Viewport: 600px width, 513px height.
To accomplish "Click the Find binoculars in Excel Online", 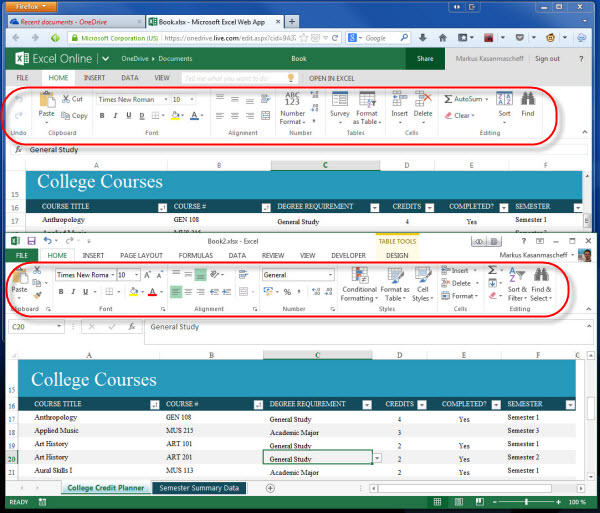I will (x=527, y=104).
